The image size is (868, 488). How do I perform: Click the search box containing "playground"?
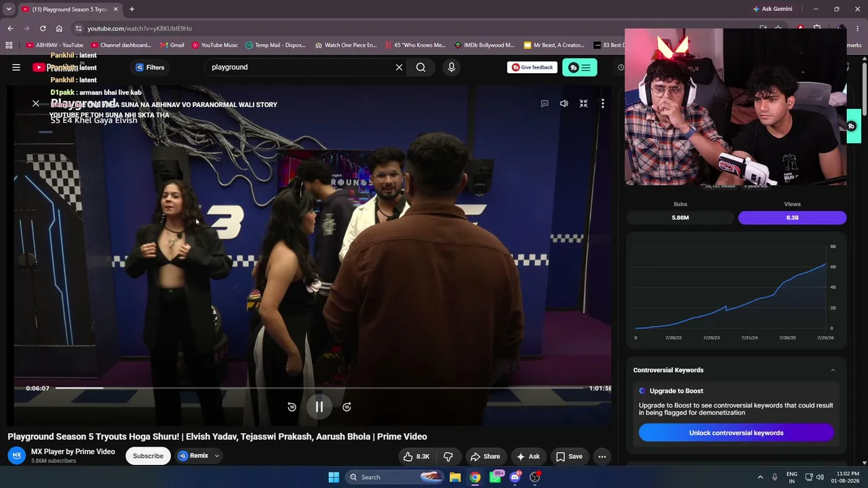pyautogui.click(x=302, y=67)
